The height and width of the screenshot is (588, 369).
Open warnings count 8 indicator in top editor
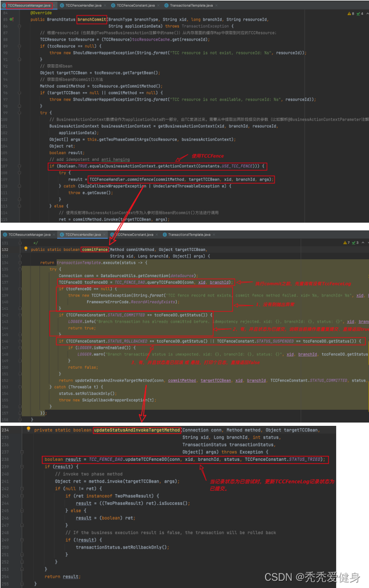click(351, 13)
